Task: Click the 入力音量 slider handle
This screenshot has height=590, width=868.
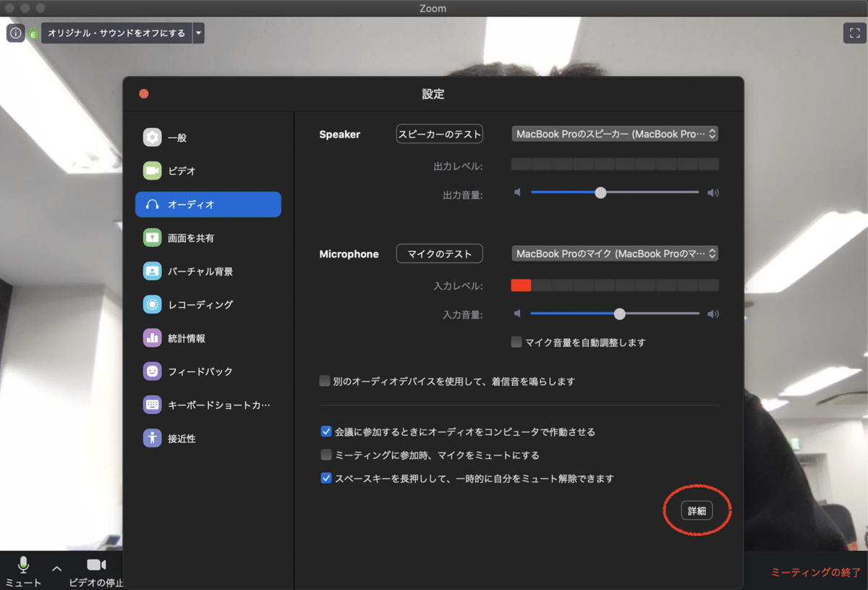Action: point(619,314)
